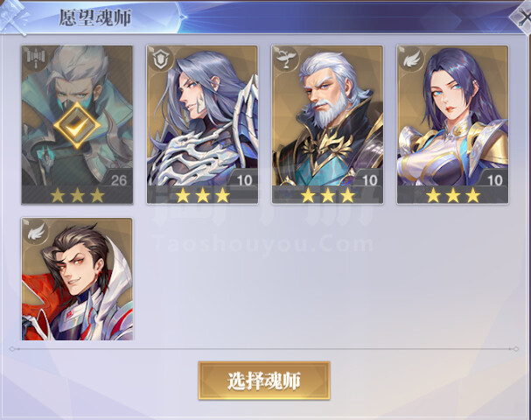Click the gold checkmark on the masked character card

pyautogui.click(x=77, y=125)
